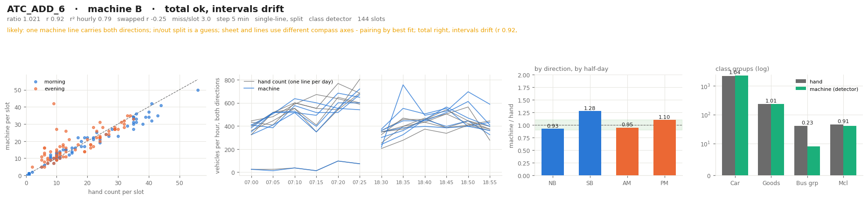Click the 07:20 time axis tick label

point(338,183)
